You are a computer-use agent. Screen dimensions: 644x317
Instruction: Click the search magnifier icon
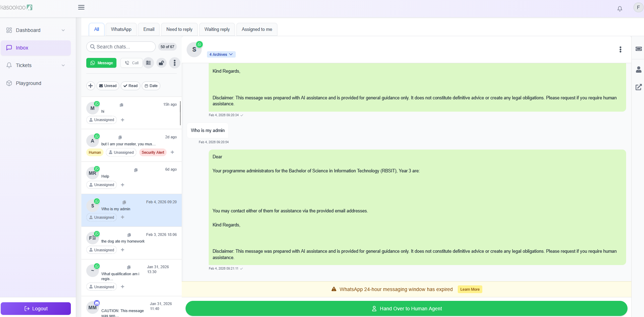pos(93,47)
